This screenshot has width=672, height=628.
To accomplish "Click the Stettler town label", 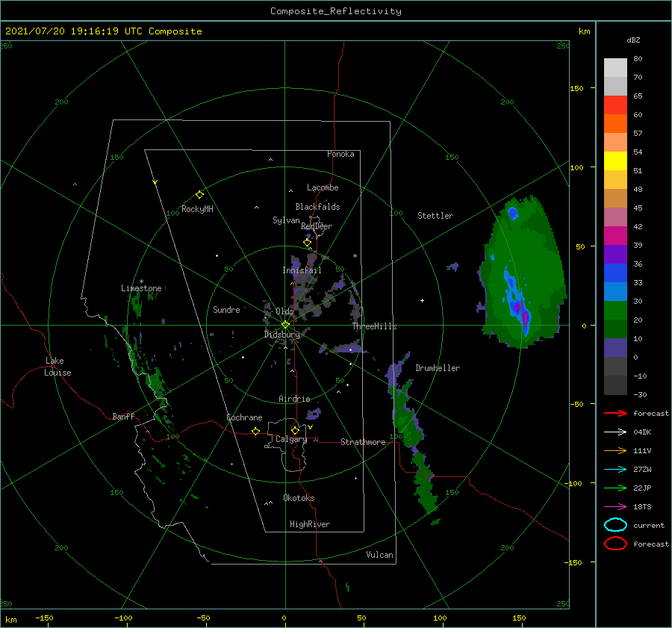I will (435, 216).
